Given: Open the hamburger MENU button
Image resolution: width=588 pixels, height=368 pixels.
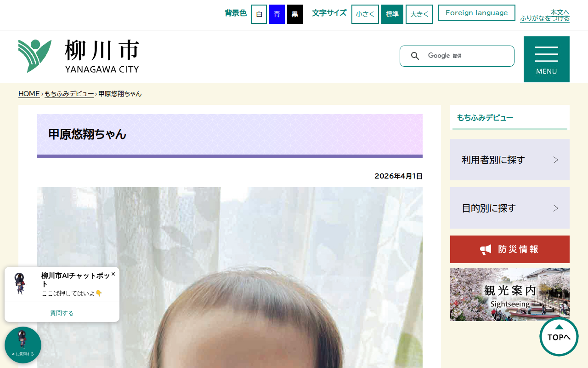Looking at the screenshot, I should (x=547, y=59).
